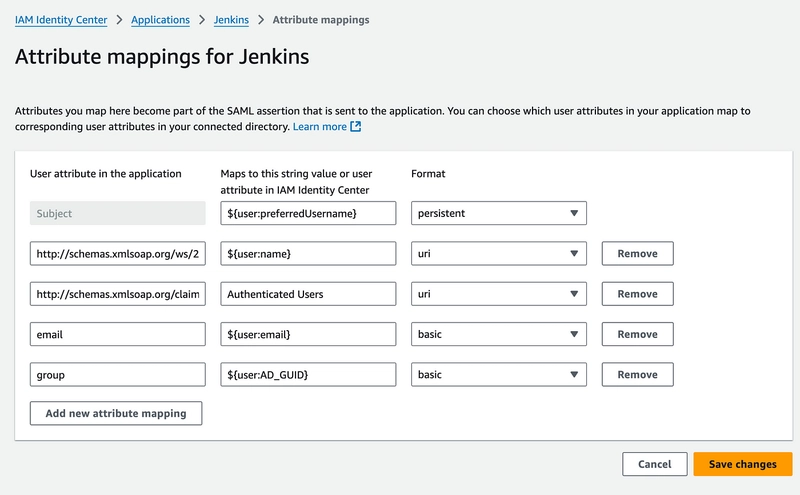This screenshot has width=800, height=495.
Task: Open the uri format dropdown for user:name
Action: [498, 254]
